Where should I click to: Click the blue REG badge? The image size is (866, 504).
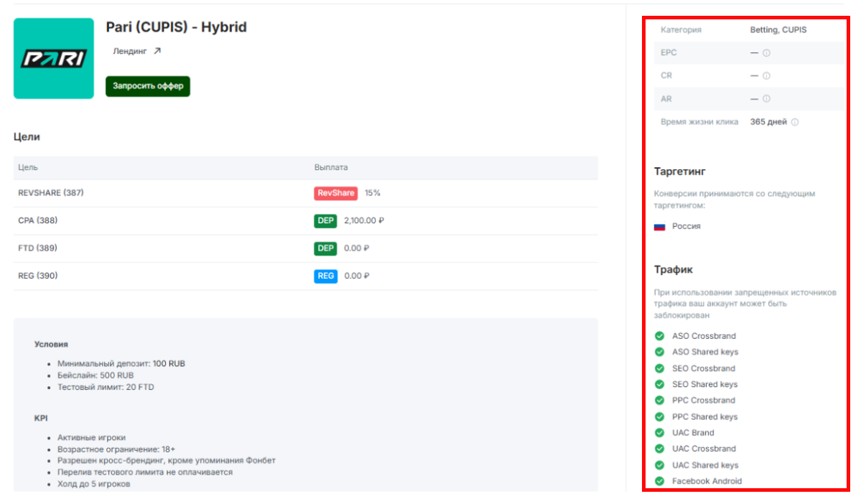click(x=325, y=276)
